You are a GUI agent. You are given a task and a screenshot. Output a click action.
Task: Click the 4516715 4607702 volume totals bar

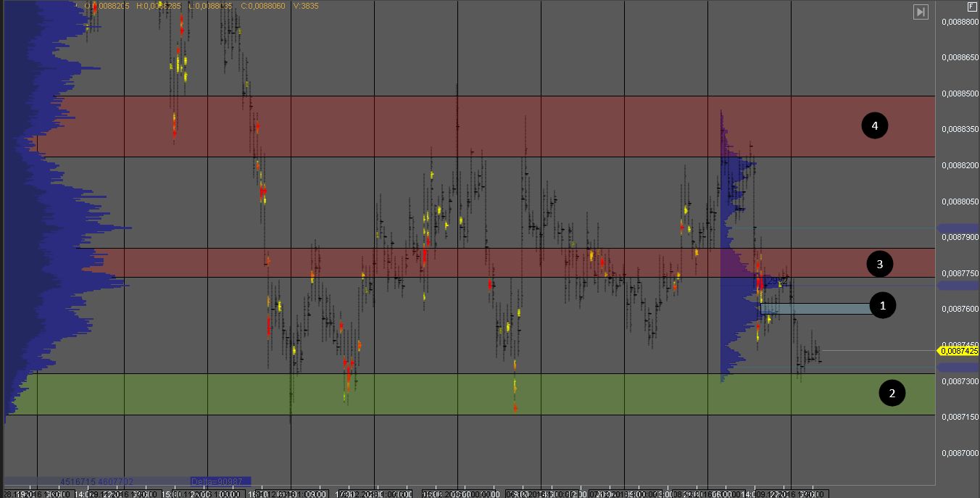[96, 481]
